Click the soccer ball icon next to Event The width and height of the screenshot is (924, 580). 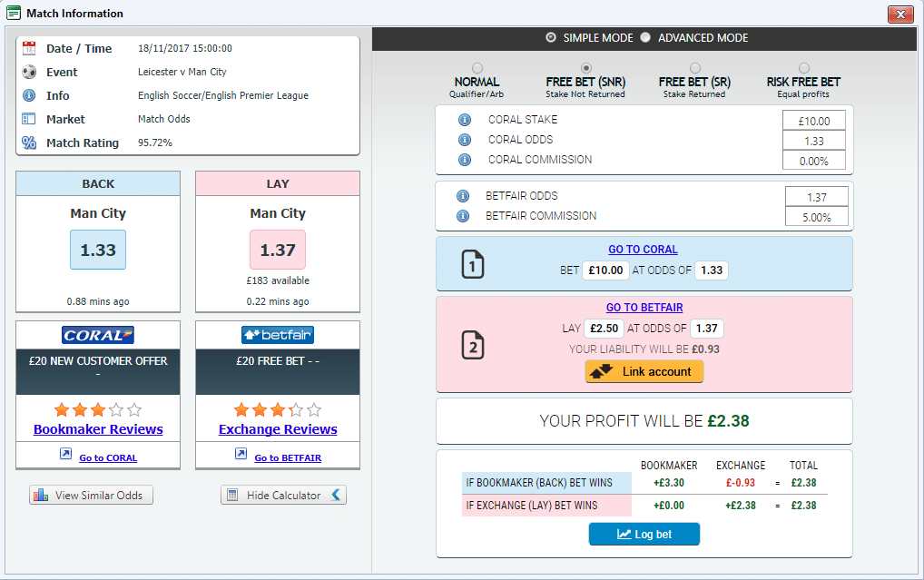click(x=28, y=72)
